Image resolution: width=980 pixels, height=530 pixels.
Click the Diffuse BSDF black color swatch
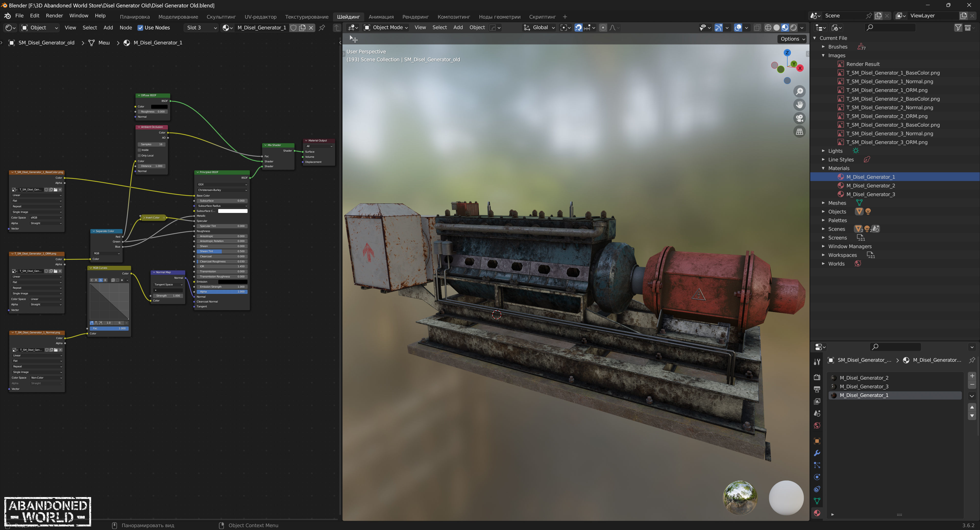point(159,106)
